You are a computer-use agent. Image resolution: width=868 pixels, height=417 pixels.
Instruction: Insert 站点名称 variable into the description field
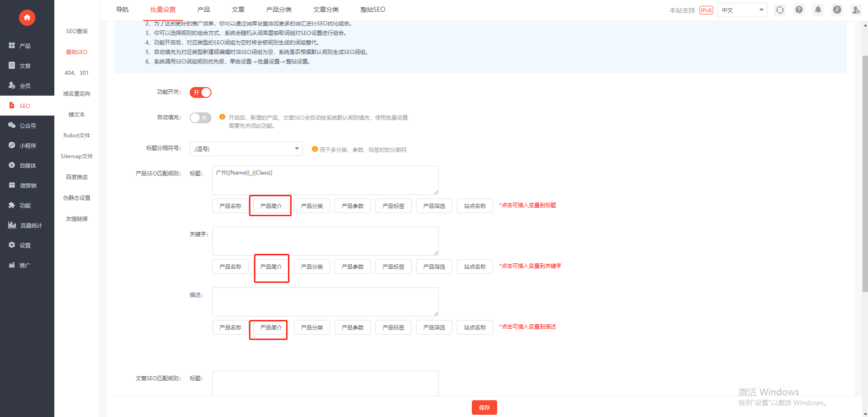point(475,327)
